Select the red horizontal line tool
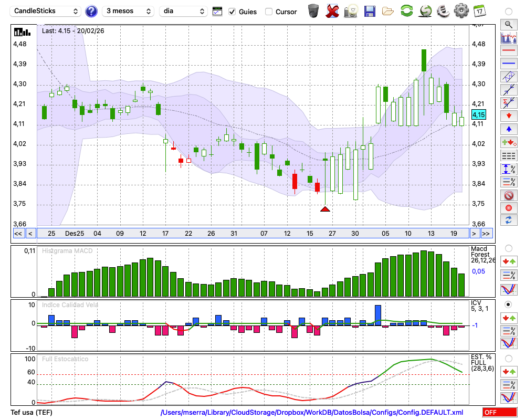This screenshot has width=525, height=420. 508,50
